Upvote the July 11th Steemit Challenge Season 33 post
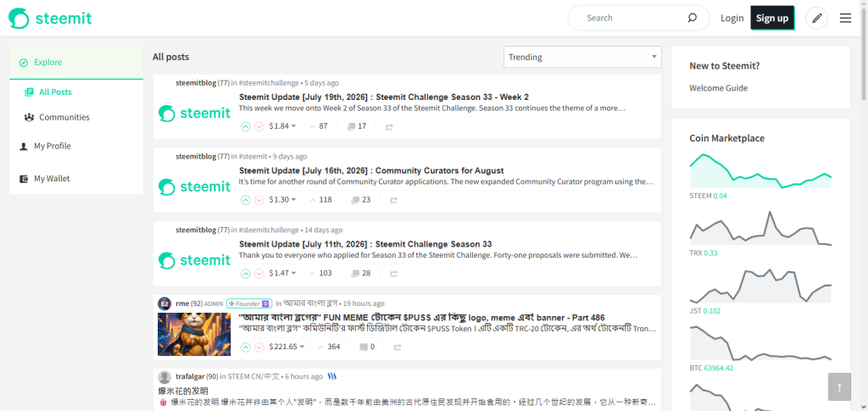The height and width of the screenshot is (411, 868). click(x=246, y=273)
